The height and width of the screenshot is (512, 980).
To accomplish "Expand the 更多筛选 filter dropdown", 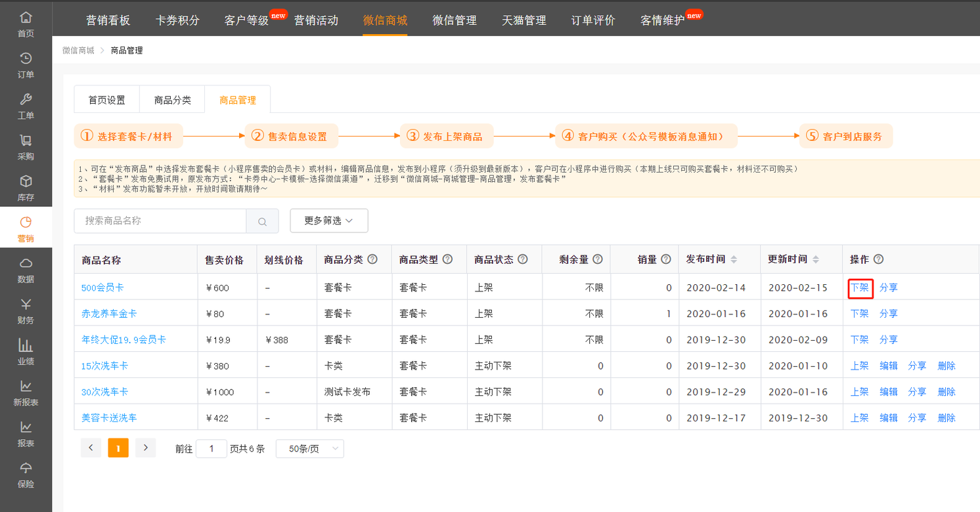I will pyautogui.click(x=329, y=221).
